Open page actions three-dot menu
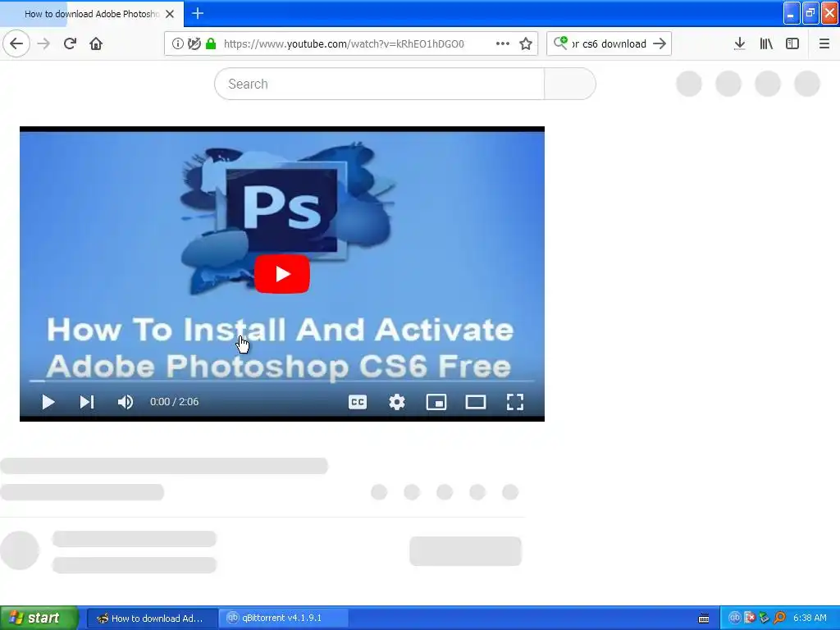Image resolution: width=840 pixels, height=630 pixels. point(503,43)
